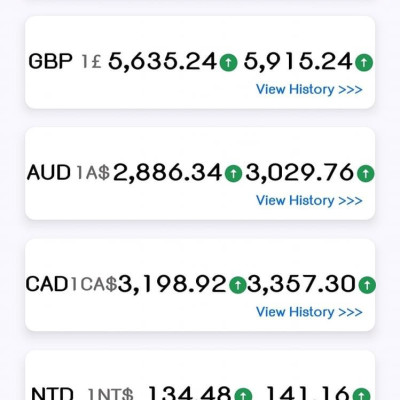Screen dimensions: 400x400
Task: Open View History for AUD
Action: (x=309, y=201)
